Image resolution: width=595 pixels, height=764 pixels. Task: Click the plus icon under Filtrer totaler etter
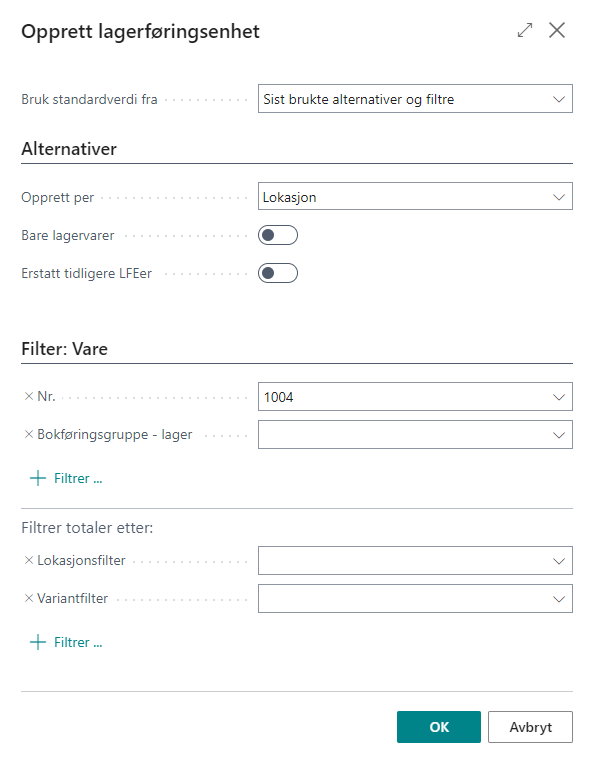(38, 642)
